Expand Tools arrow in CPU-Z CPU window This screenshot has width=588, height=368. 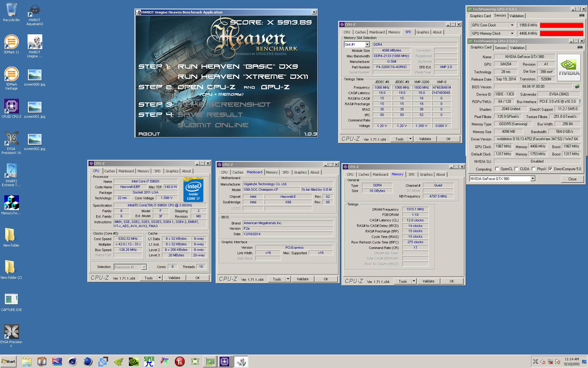[160, 278]
